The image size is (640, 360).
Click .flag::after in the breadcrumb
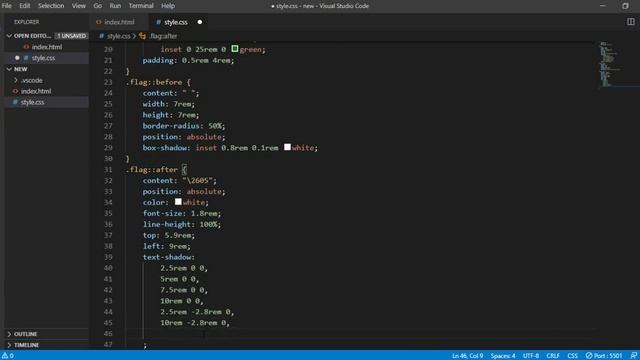tap(163, 36)
